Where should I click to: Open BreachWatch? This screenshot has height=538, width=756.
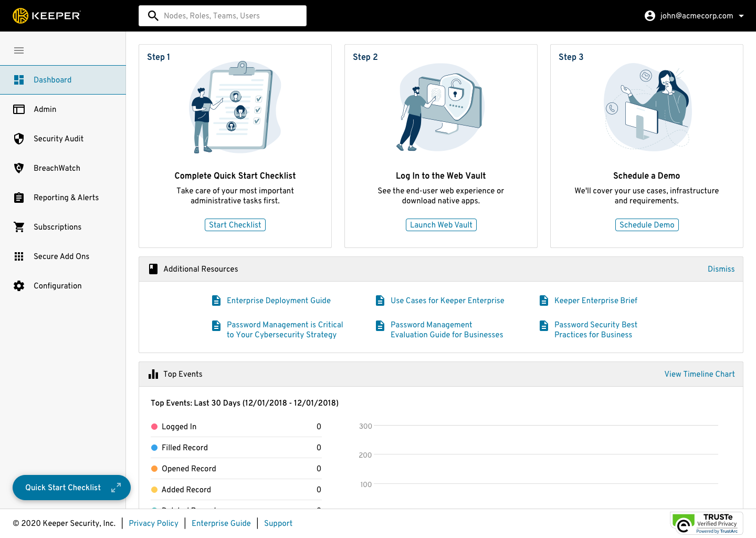(63, 168)
